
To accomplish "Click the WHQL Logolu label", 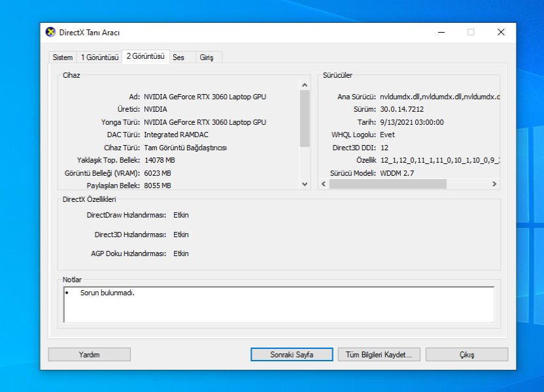I will pyautogui.click(x=354, y=135).
